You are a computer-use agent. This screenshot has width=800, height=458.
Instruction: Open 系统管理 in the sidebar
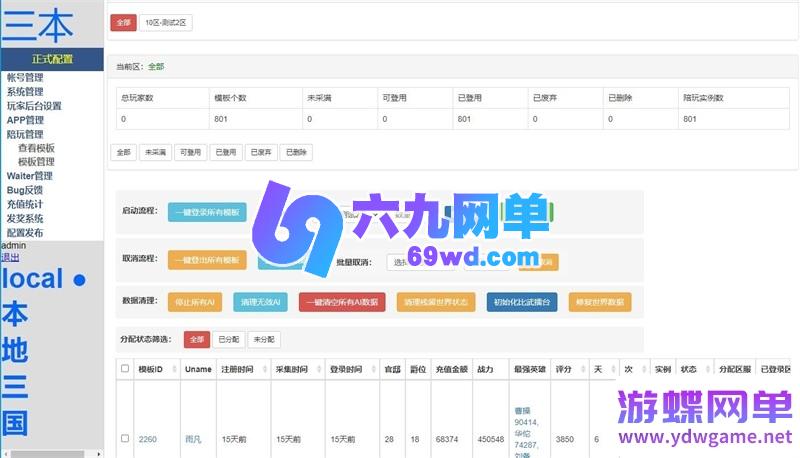(25, 92)
